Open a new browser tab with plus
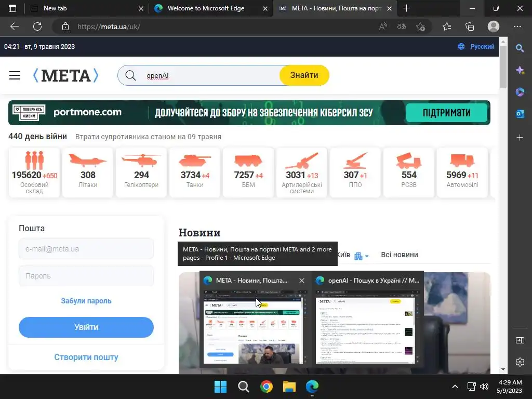Image resolution: width=532 pixels, height=399 pixels. pos(406,8)
